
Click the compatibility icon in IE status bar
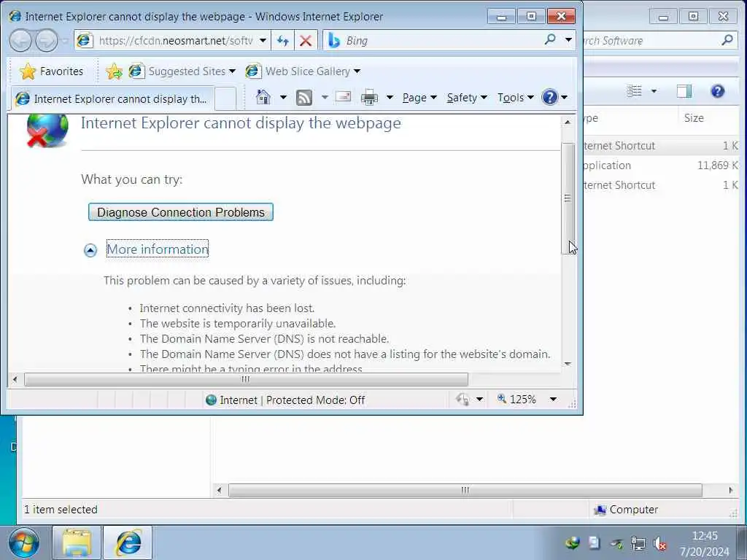pos(462,399)
